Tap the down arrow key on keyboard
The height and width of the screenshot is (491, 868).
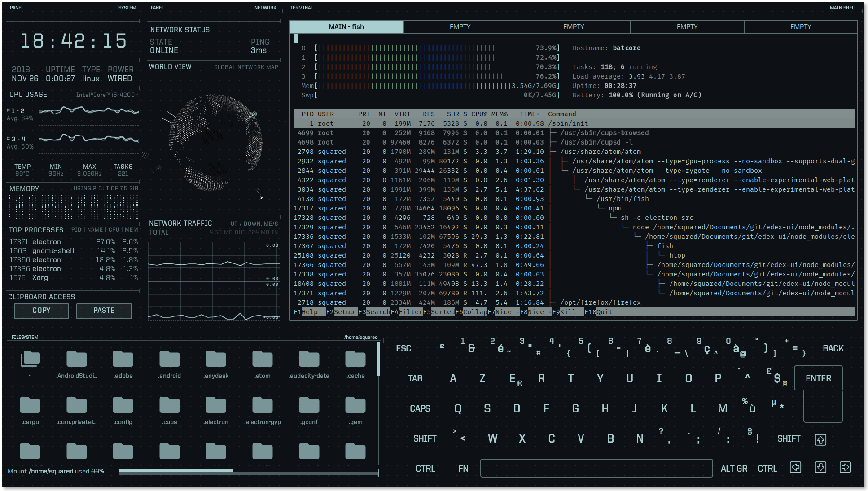click(820, 468)
